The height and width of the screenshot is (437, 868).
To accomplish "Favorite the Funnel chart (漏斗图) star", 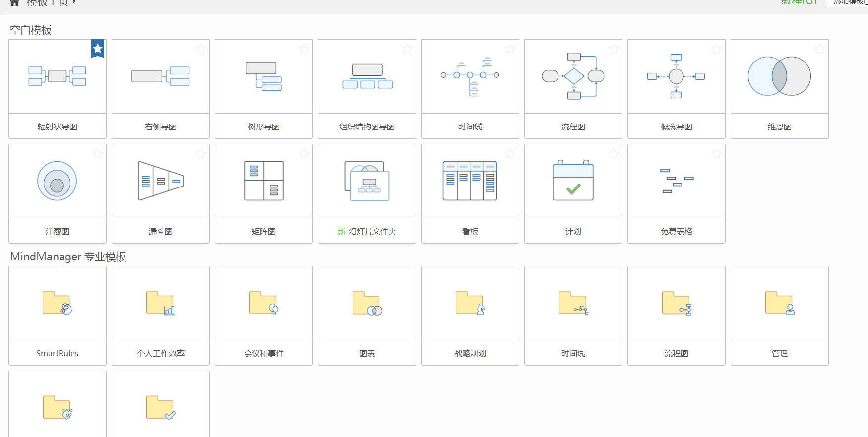I will 201,153.
